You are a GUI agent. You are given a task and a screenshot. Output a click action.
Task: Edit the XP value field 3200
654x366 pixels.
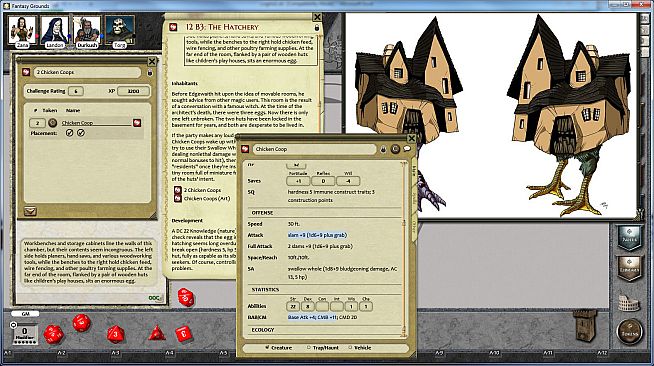133,91
